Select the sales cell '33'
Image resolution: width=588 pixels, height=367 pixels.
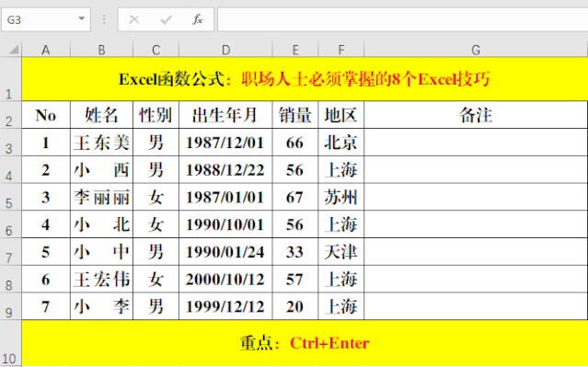click(295, 252)
